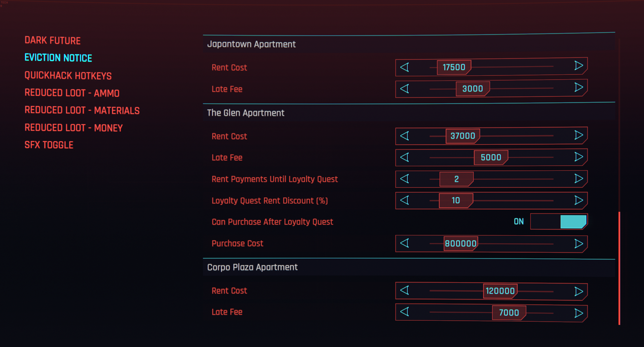Increase The Glen Rent Cost with right arrow
The height and width of the screenshot is (347, 644).
point(579,135)
